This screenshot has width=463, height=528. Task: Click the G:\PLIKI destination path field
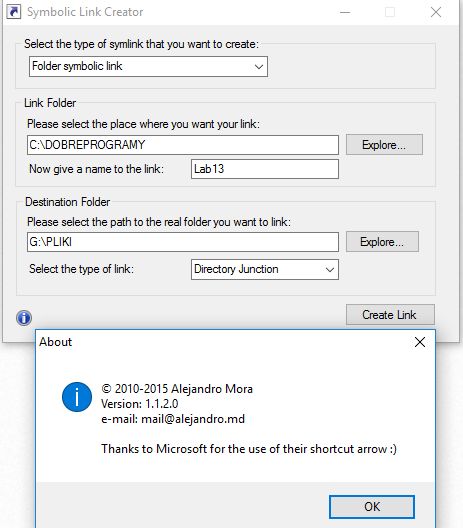click(x=183, y=242)
